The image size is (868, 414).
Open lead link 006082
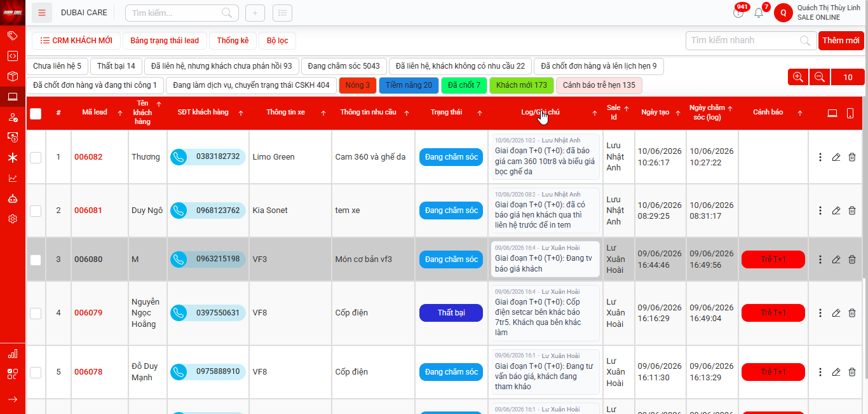tap(88, 157)
